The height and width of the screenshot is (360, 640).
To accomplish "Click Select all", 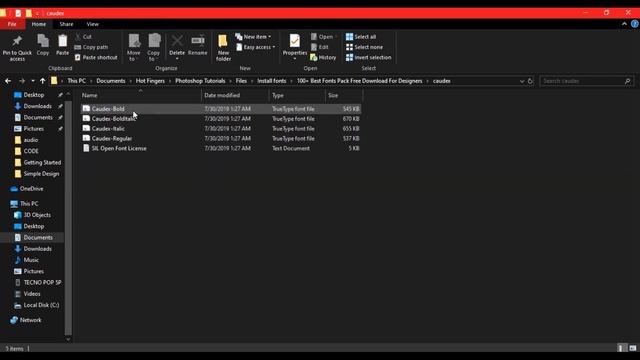I will click(361, 37).
